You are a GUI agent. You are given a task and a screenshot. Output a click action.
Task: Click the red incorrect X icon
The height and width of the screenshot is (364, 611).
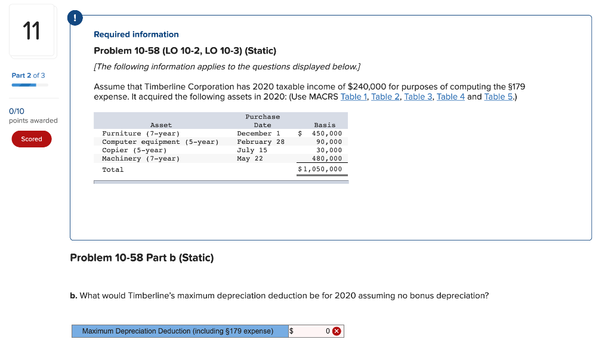tap(337, 331)
